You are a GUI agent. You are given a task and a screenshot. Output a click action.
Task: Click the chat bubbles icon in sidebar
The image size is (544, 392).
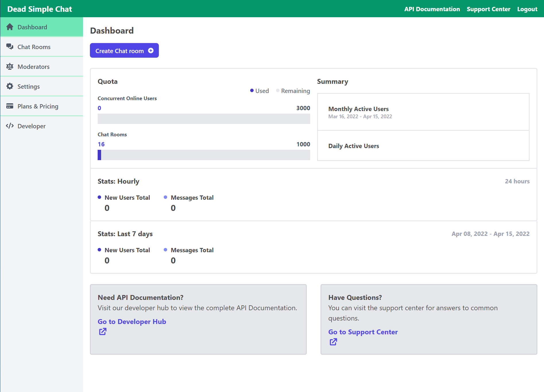[10, 46]
